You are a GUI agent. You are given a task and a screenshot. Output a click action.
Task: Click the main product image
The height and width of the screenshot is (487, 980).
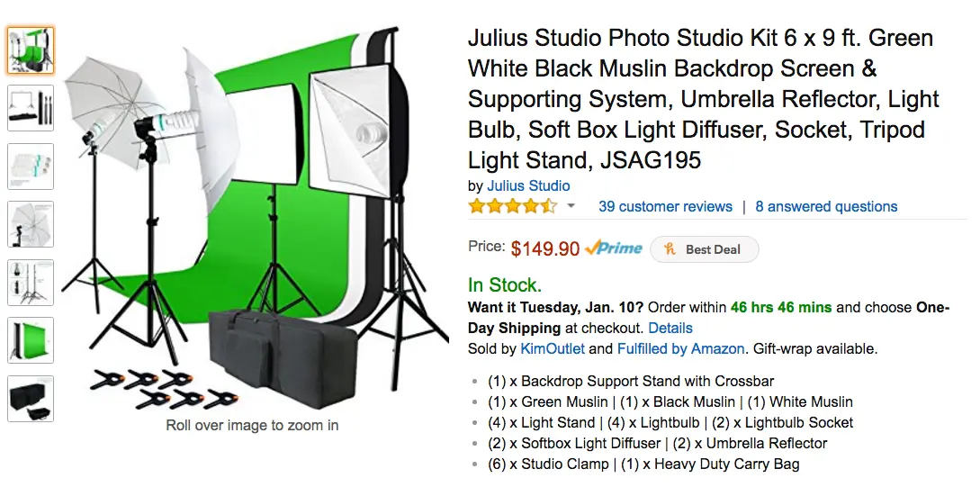coord(255,219)
